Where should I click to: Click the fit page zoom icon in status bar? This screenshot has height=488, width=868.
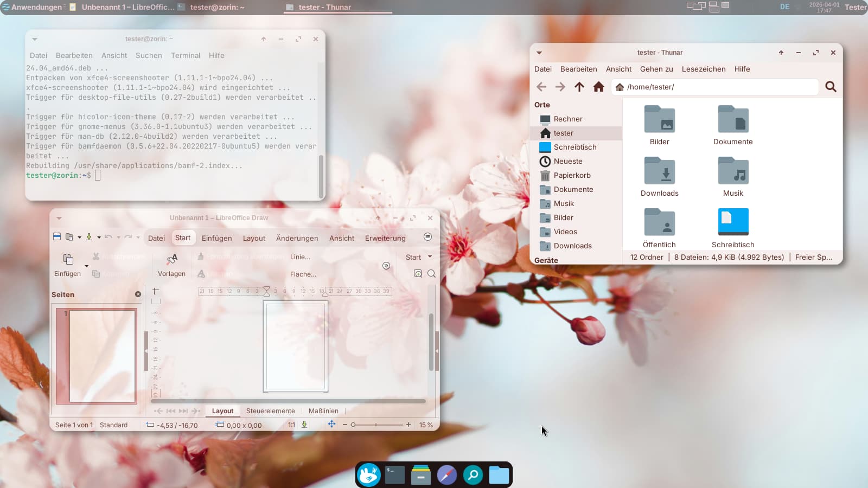[331, 425]
